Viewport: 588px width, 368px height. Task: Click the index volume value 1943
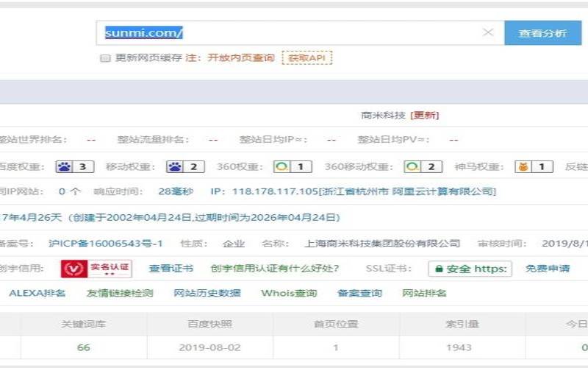459,347
